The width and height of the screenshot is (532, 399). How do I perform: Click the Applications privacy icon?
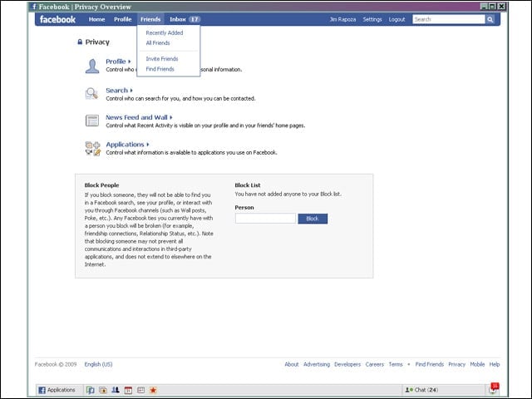(92, 149)
